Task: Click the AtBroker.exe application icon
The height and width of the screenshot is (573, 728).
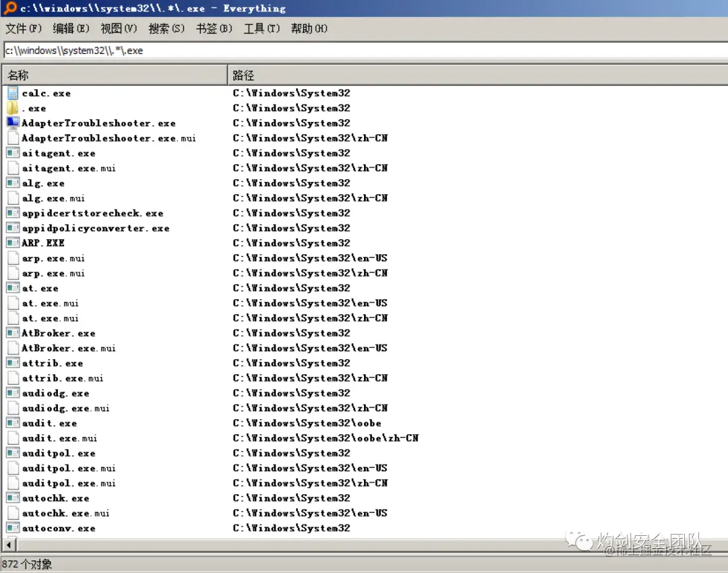Action: [x=13, y=333]
